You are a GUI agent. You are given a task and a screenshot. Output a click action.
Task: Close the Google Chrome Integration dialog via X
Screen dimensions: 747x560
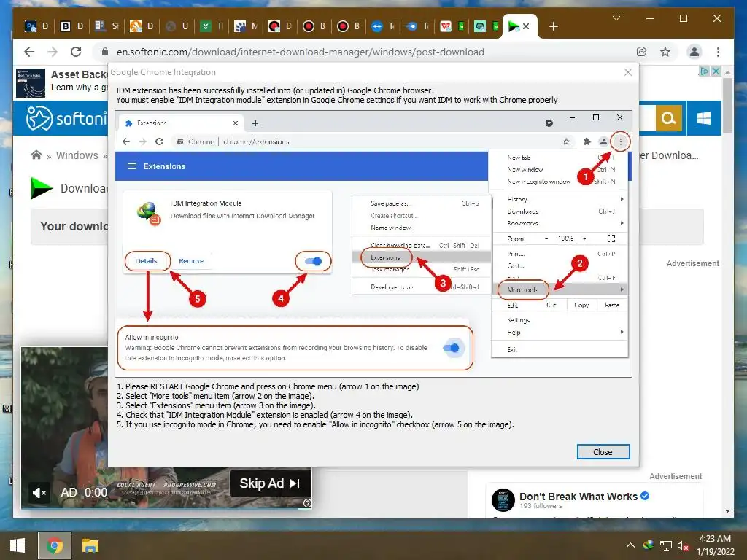coord(628,72)
